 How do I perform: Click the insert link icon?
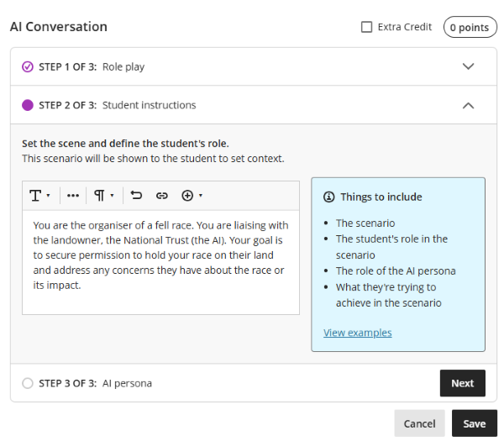click(162, 196)
